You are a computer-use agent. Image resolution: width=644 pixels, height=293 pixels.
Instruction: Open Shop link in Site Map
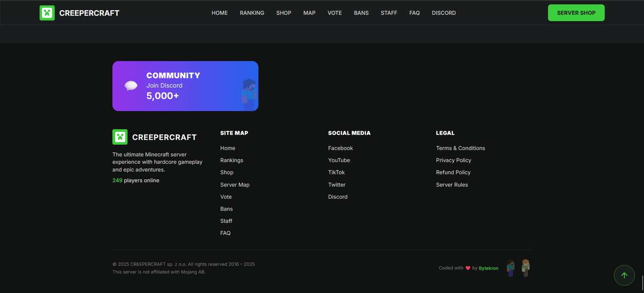point(227,172)
